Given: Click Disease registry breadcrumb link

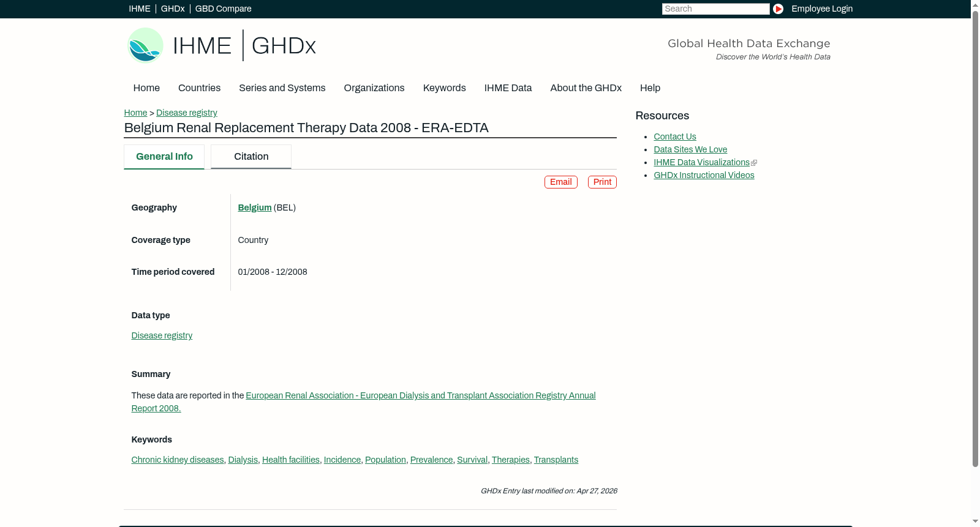Looking at the screenshot, I should tap(186, 113).
